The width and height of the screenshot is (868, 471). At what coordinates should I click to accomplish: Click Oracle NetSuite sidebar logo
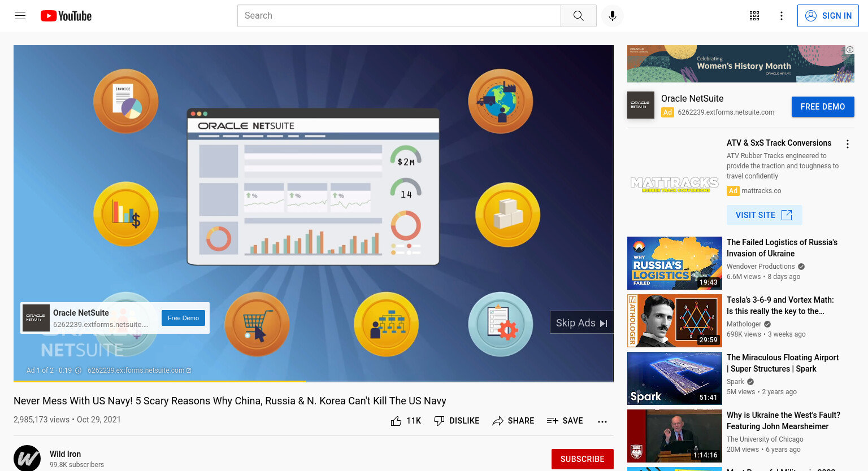point(641,105)
